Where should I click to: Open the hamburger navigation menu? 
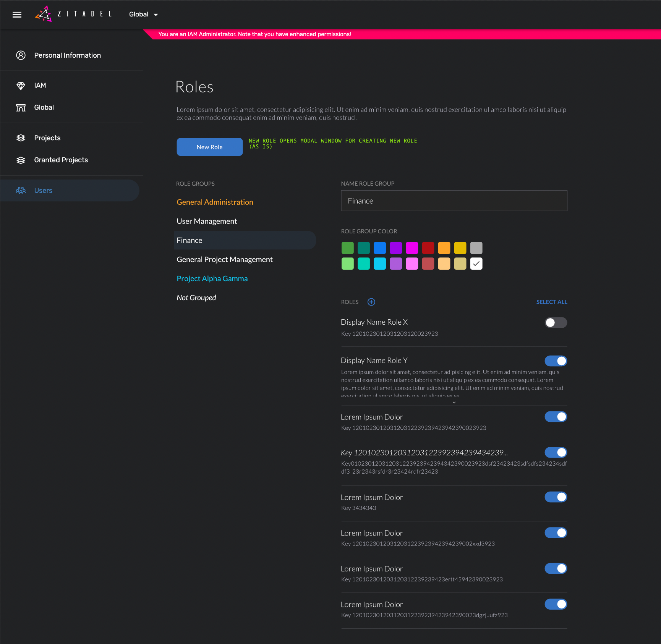coord(17,15)
